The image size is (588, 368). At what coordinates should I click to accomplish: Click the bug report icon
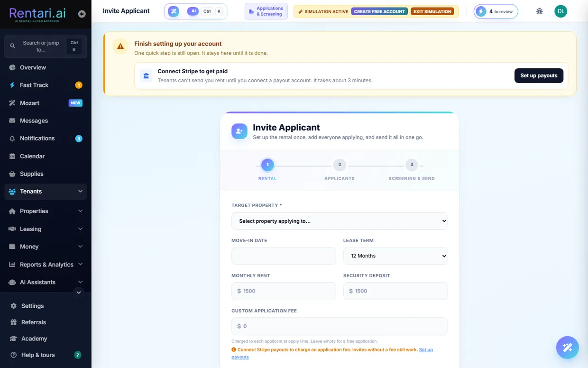pyautogui.click(x=539, y=11)
